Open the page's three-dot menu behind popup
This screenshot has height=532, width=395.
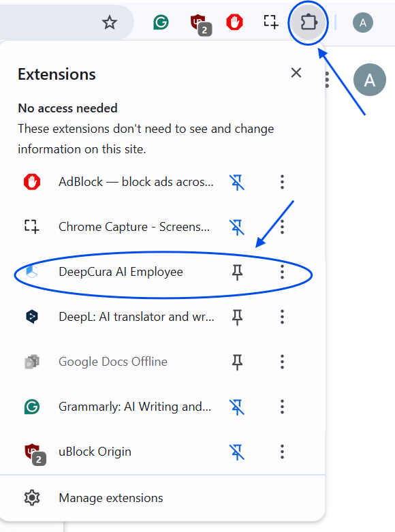point(327,80)
